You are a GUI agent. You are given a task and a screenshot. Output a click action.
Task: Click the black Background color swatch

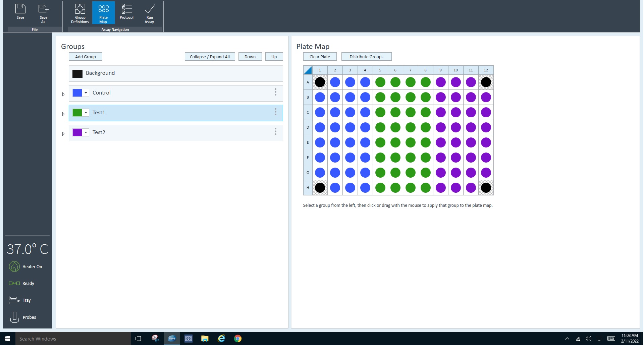[x=77, y=73]
